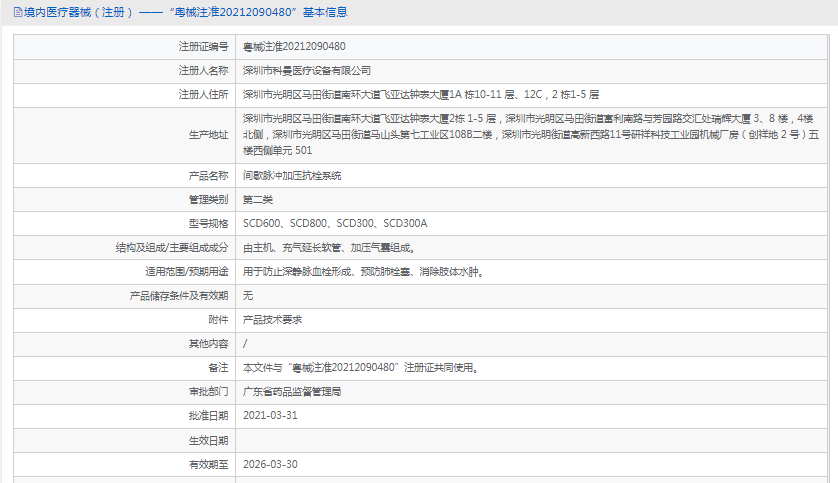Select the production address text ending 501
Image resolution: width=838 pixels, height=483 pixels.
(x=531, y=135)
